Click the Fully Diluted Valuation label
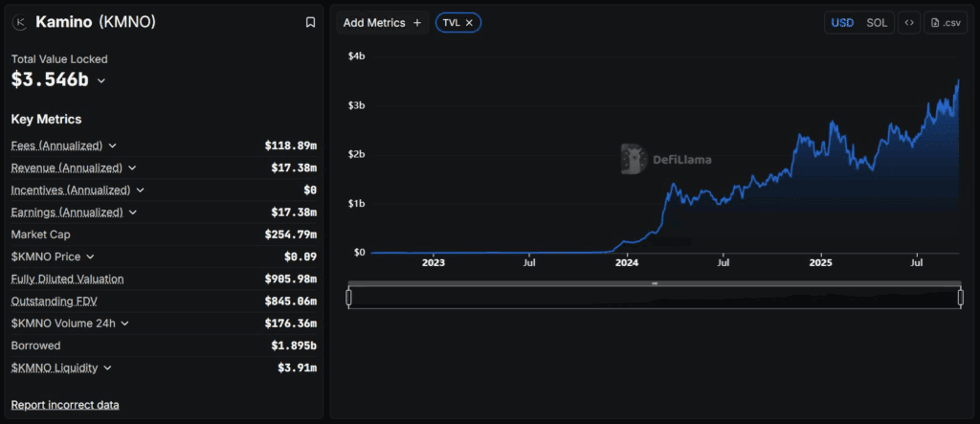Image resolution: width=980 pixels, height=424 pixels. point(67,279)
